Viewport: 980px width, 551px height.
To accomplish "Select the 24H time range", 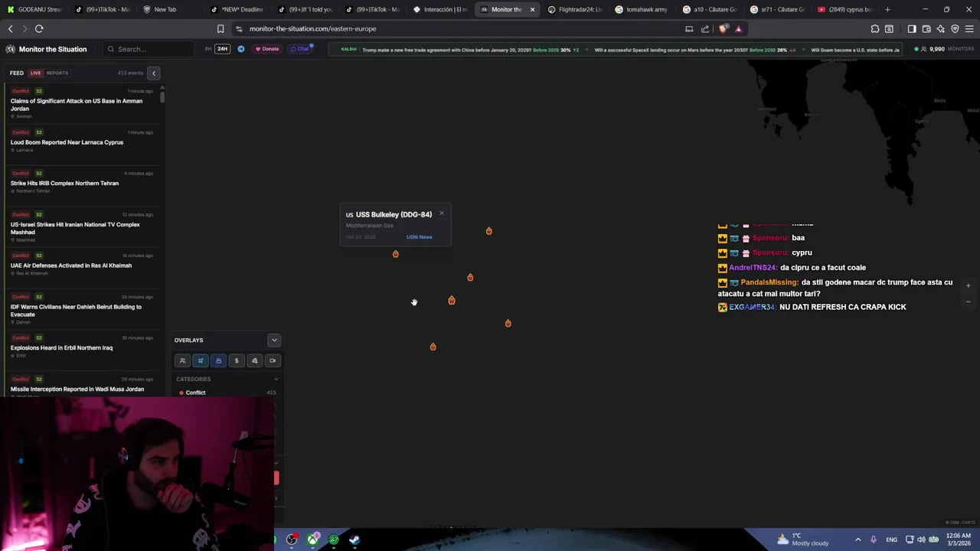I will [222, 49].
